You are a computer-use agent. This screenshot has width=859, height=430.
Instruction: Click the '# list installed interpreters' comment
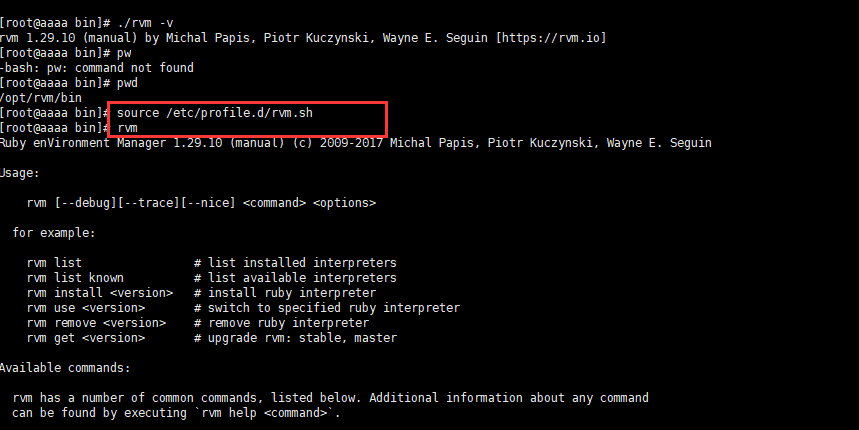pyautogui.click(x=295, y=263)
